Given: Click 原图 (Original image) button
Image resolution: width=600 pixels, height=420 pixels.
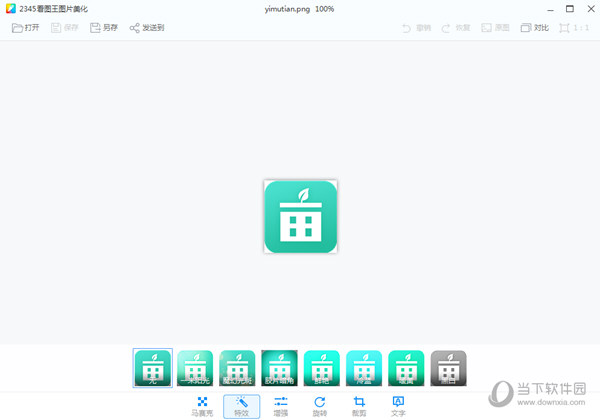Looking at the screenshot, I should point(494,28).
